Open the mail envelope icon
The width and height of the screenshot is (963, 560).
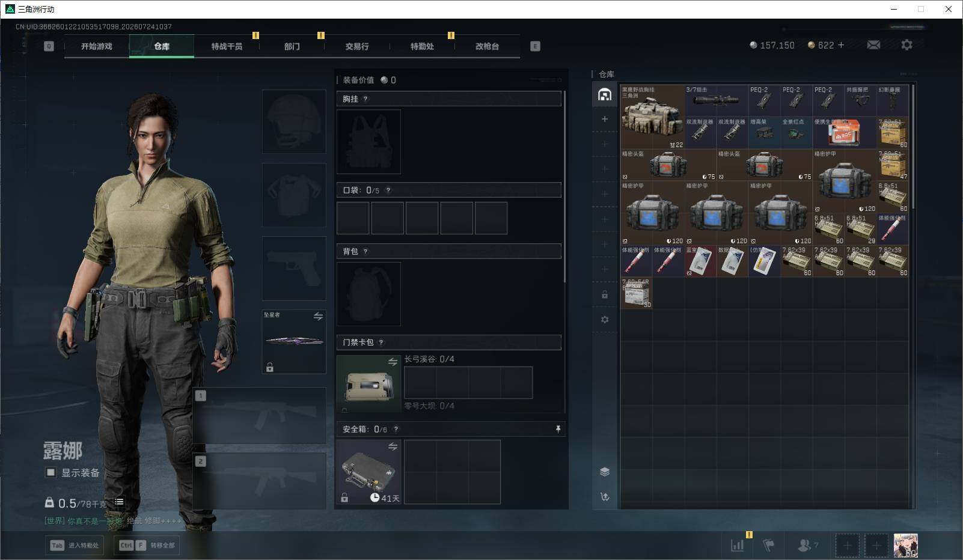pos(873,45)
